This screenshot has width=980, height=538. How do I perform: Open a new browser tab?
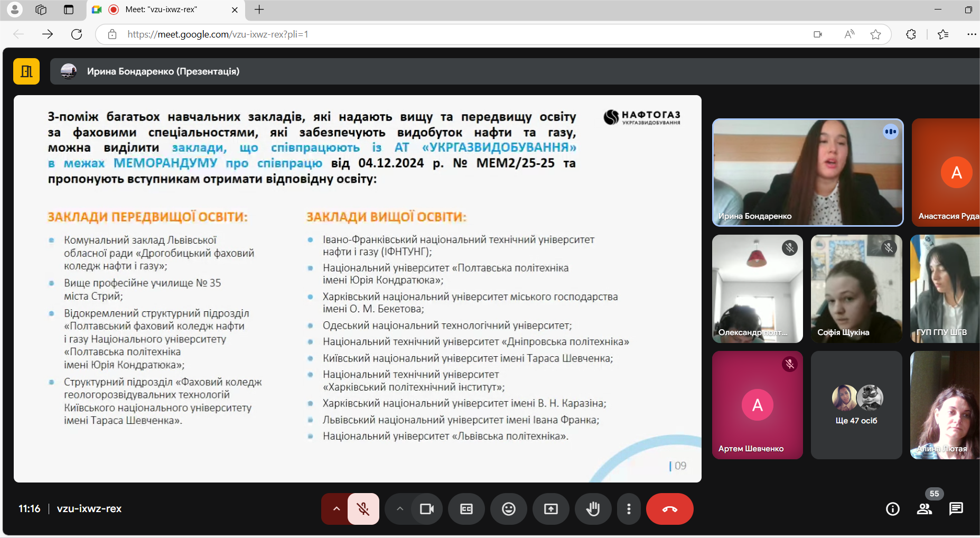pyautogui.click(x=259, y=10)
